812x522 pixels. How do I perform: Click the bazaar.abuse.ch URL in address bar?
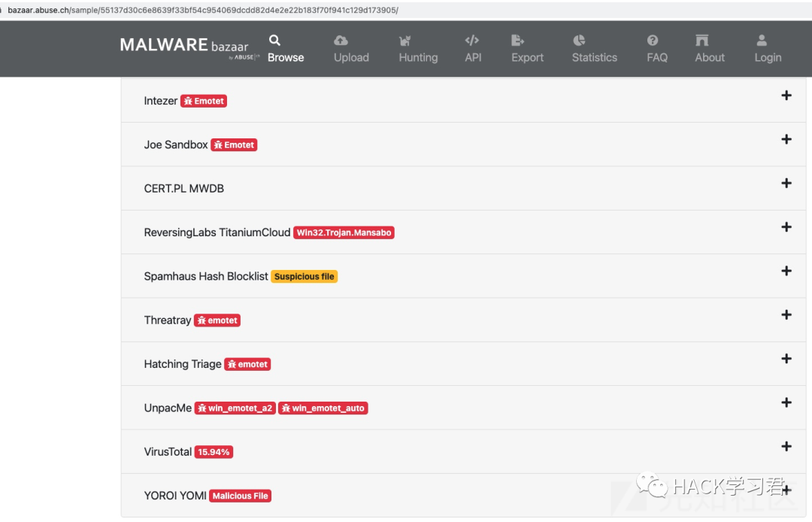[202, 10]
